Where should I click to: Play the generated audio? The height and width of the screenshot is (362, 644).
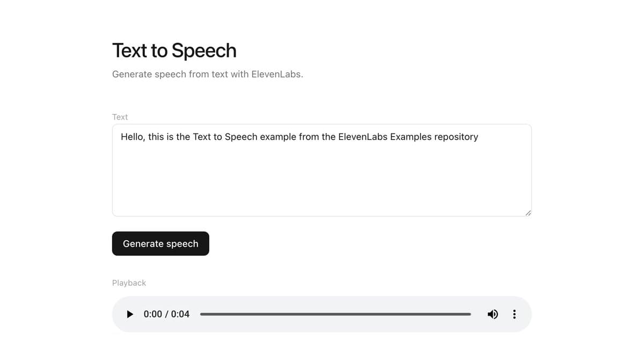coord(130,314)
